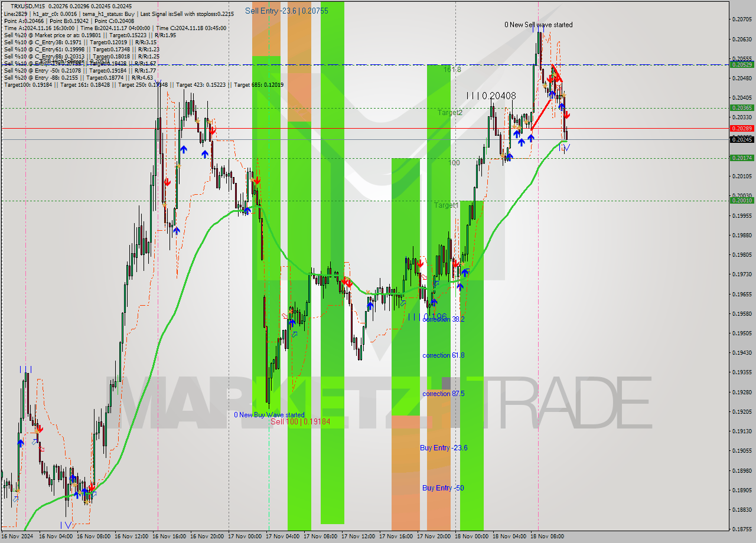The height and width of the screenshot is (543, 756).
Task: Click the green 0.20010 price tag
Action: (742, 201)
